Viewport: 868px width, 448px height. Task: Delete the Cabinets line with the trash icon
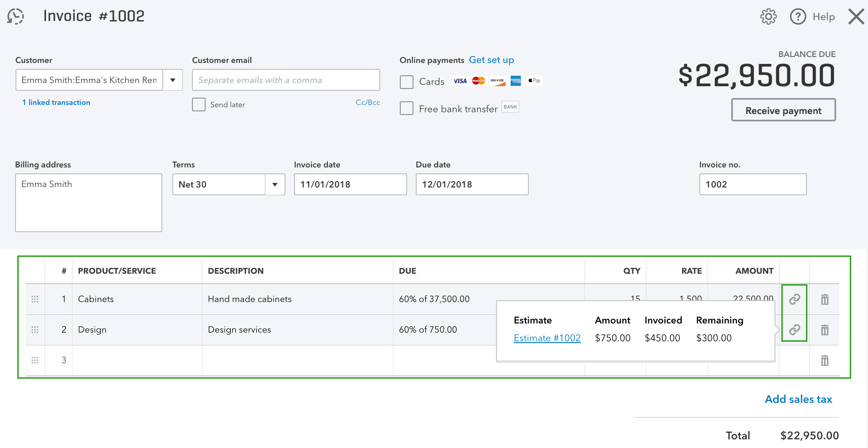pos(824,299)
